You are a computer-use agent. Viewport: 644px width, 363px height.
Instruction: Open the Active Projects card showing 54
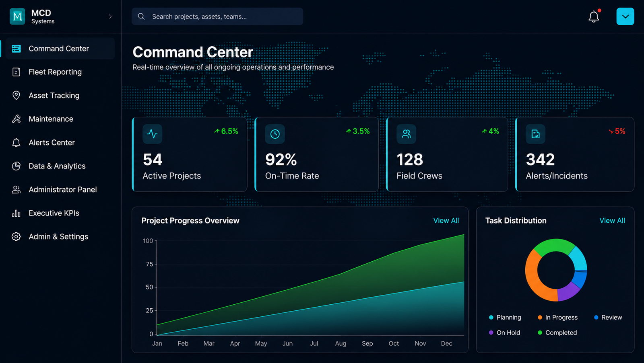point(190,154)
